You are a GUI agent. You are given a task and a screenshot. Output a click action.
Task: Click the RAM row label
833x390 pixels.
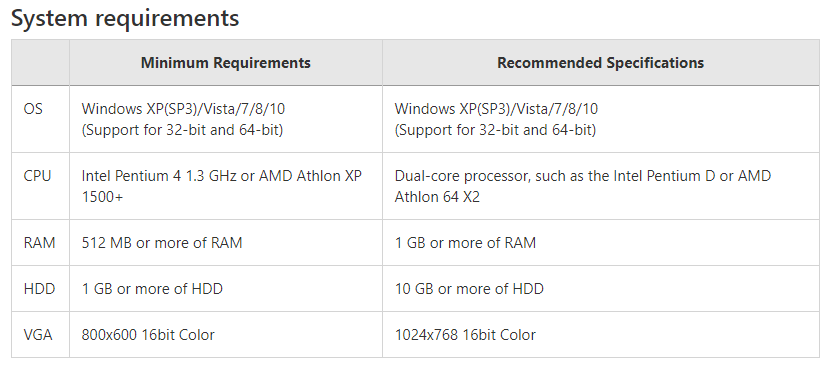pyautogui.click(x=39, y=243)
